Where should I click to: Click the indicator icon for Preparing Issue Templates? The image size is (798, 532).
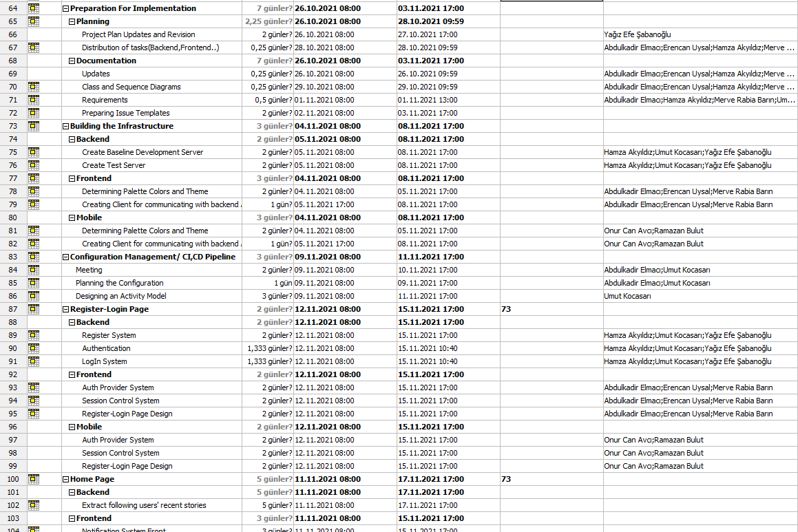(x=34, y=113)
